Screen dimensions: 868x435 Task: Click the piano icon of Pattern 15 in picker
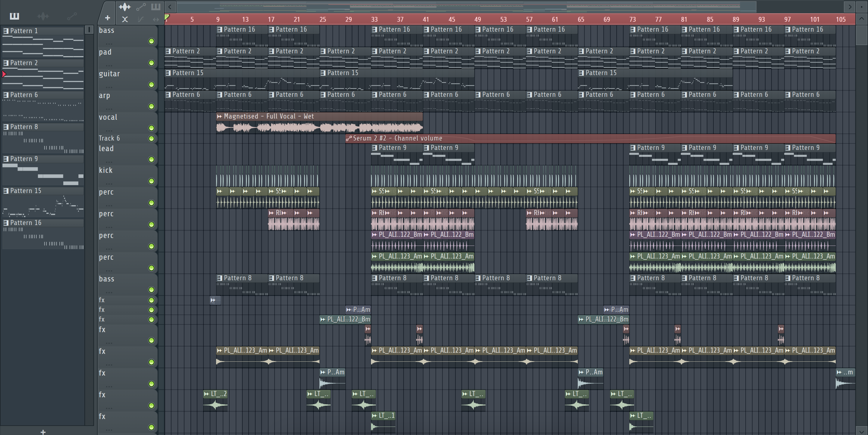6,191
